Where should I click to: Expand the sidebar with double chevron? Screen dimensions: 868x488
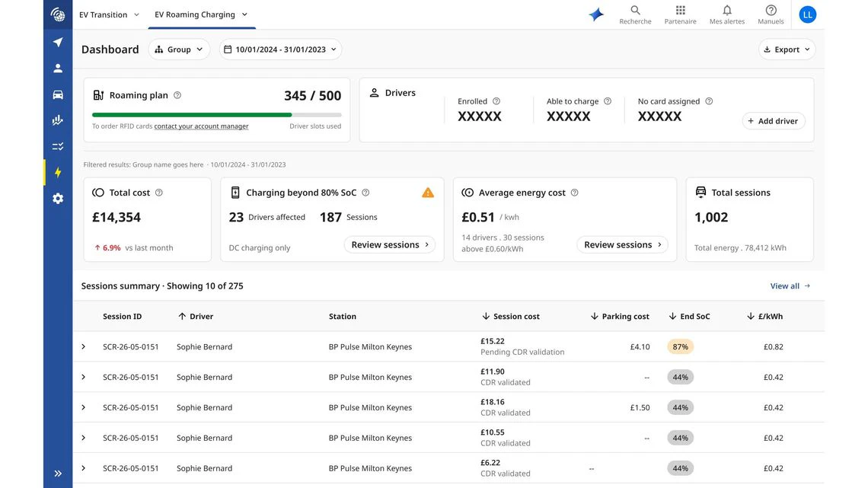coord(58,473)
